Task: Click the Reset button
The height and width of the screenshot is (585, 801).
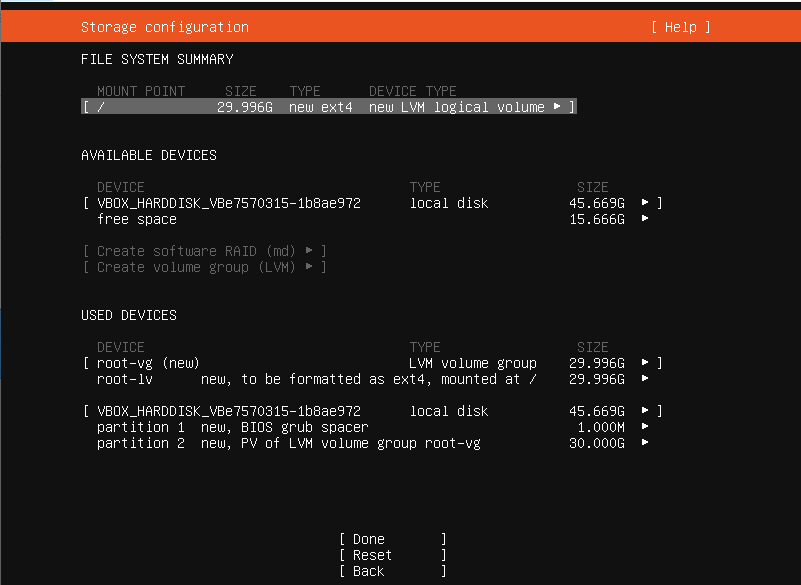Action: coord(393,555)
